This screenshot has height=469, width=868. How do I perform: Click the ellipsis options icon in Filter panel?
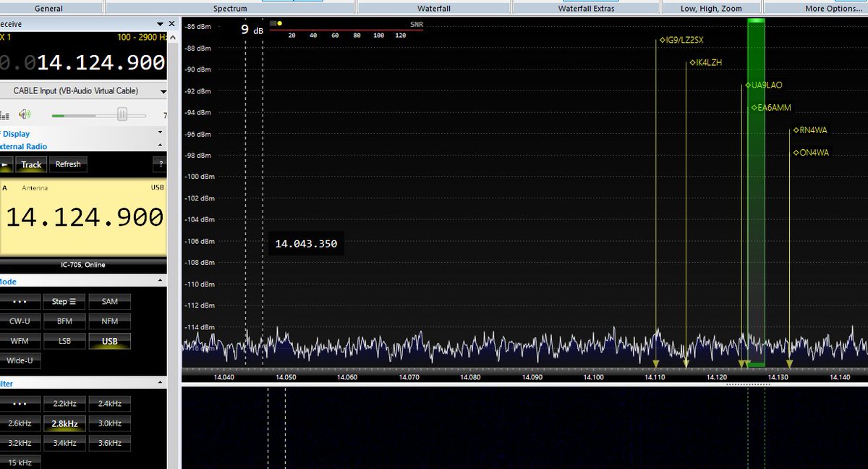21,403
